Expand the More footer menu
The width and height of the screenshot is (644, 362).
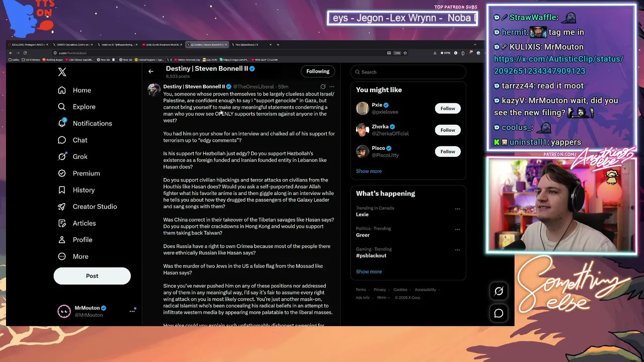point(383,298)
